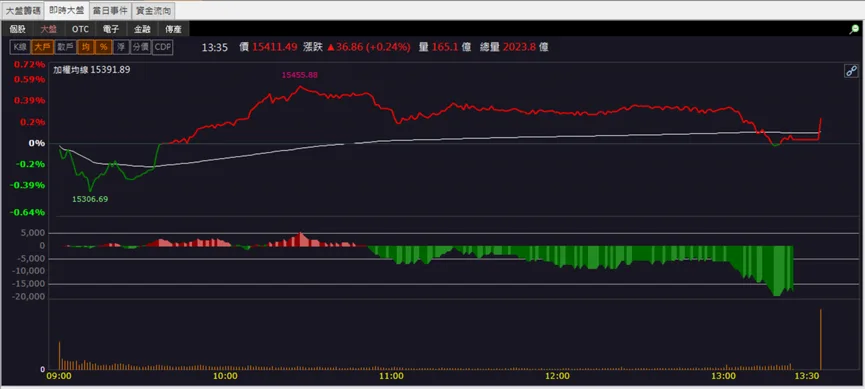
Task: Click the 09:00 time axis label
Action: click(x=59, y=376)
